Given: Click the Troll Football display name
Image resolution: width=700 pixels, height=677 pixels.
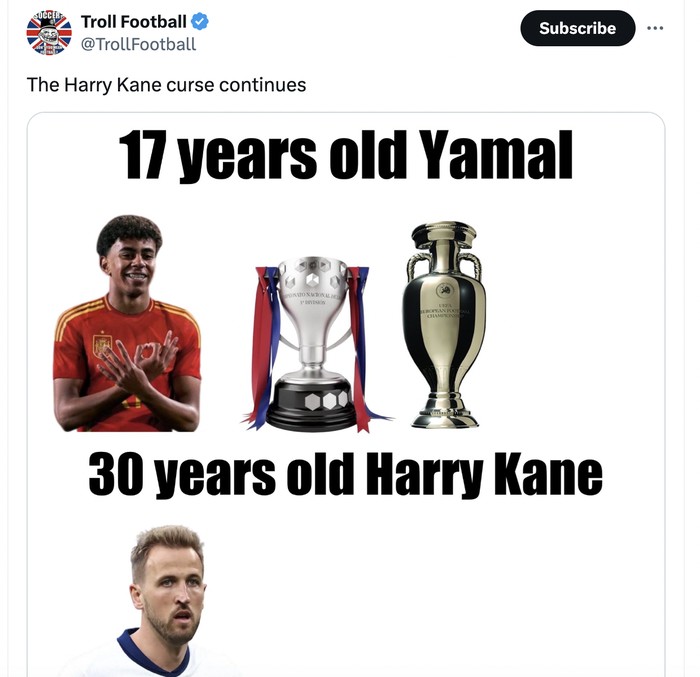Looking at the screenshot, I should [x=133, y=21].
